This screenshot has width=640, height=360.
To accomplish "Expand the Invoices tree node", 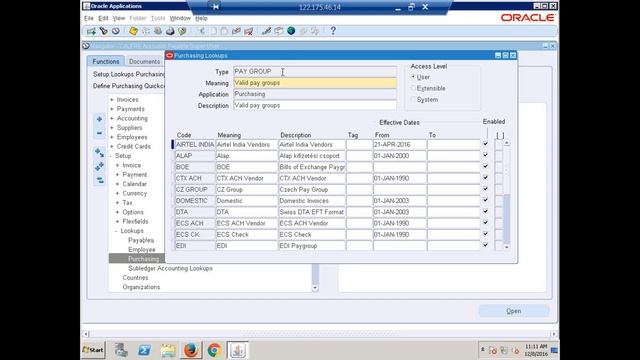I will click(x=112, y=100).
